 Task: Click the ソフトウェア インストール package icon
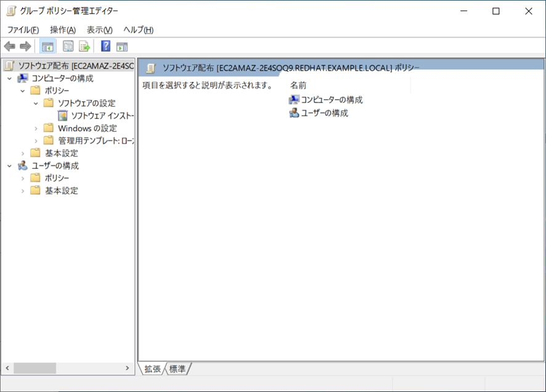coord(63,116)
